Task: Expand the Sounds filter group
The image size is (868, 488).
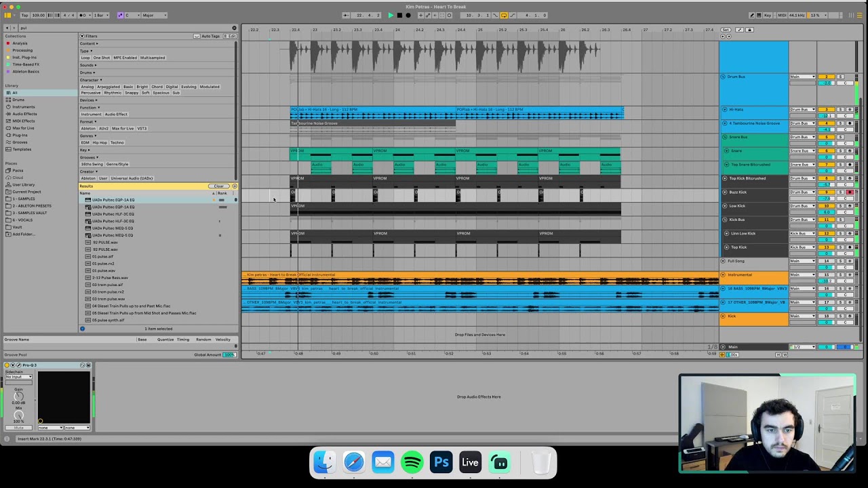Action: pos(87,65)
